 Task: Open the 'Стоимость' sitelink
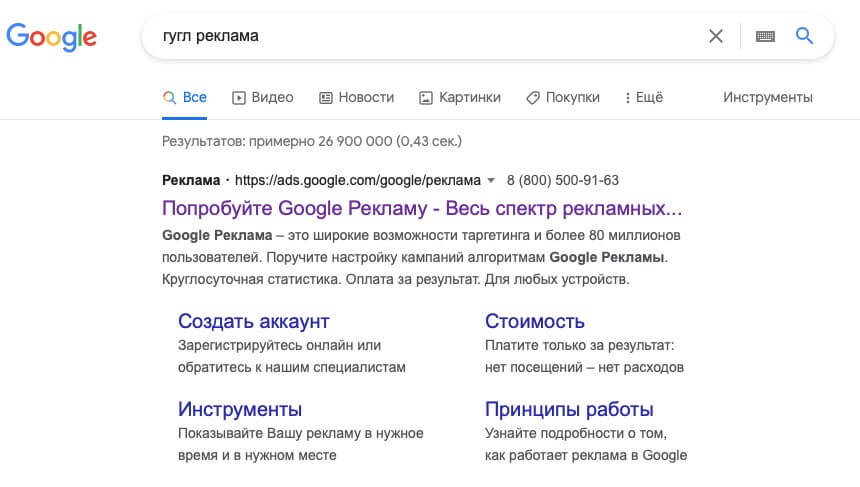(535, 321)
